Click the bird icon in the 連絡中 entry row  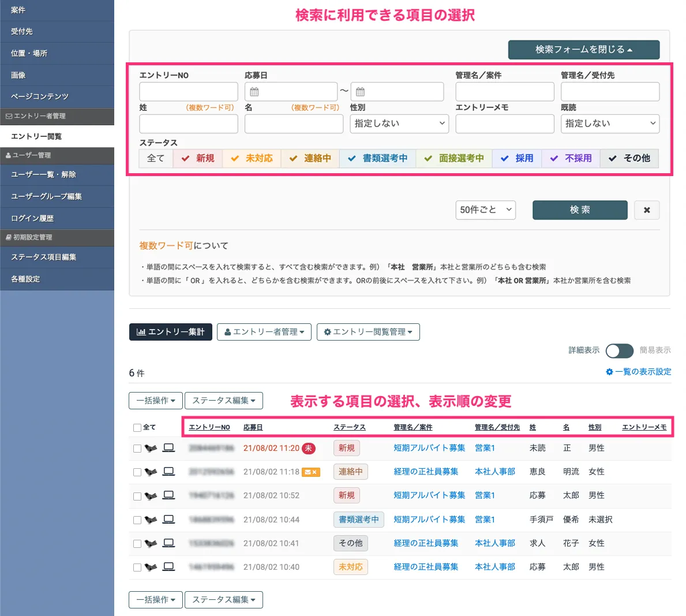tap(151, 472)
